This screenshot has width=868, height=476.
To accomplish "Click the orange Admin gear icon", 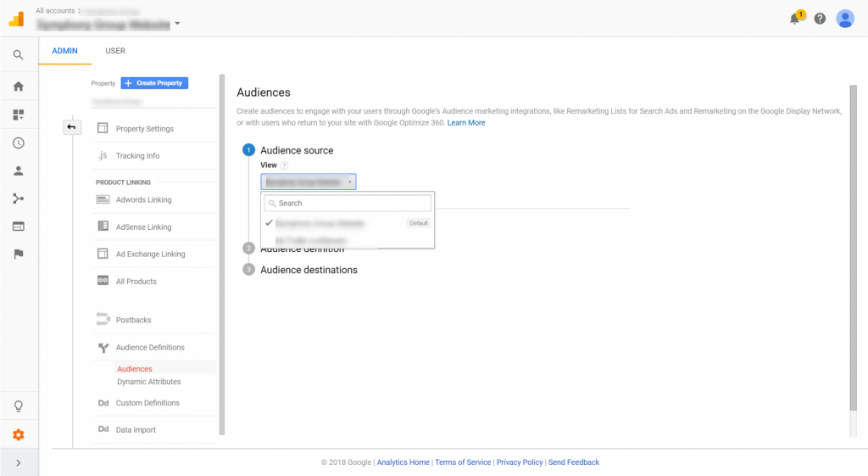I will 18,434.
